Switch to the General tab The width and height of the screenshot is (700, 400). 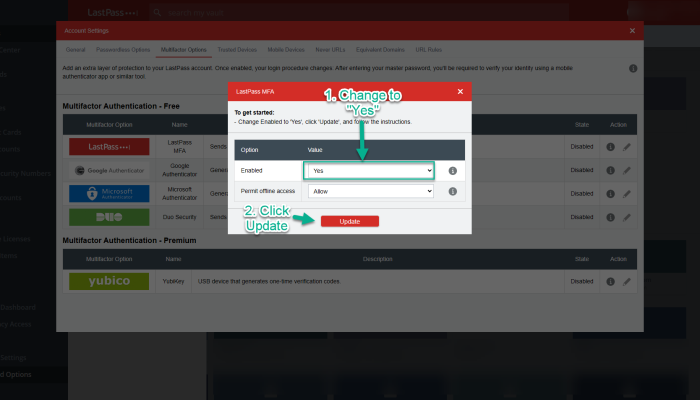tap(75, 50)
